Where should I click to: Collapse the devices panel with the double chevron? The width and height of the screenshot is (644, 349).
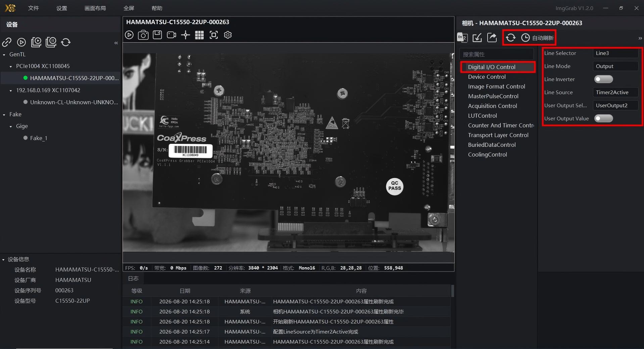coord(116,43)
